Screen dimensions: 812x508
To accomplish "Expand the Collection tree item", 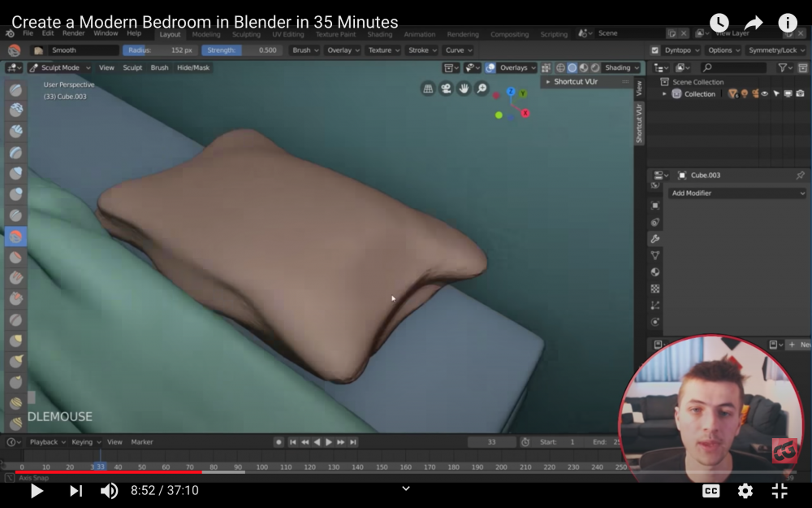I will [664, 93].
